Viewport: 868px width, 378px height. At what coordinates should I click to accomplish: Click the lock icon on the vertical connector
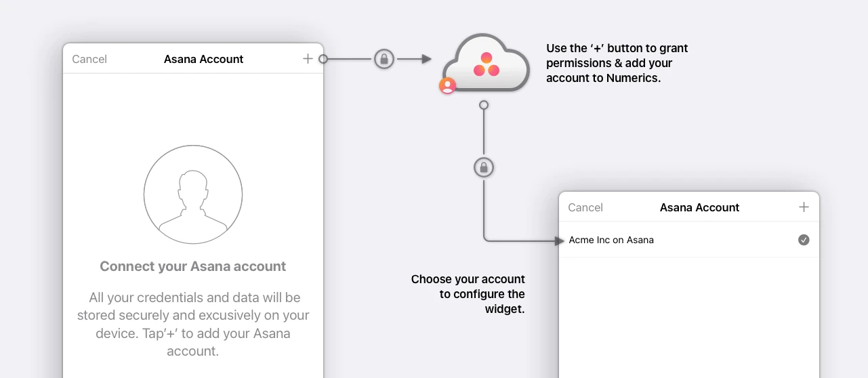[x=483, y=167]
